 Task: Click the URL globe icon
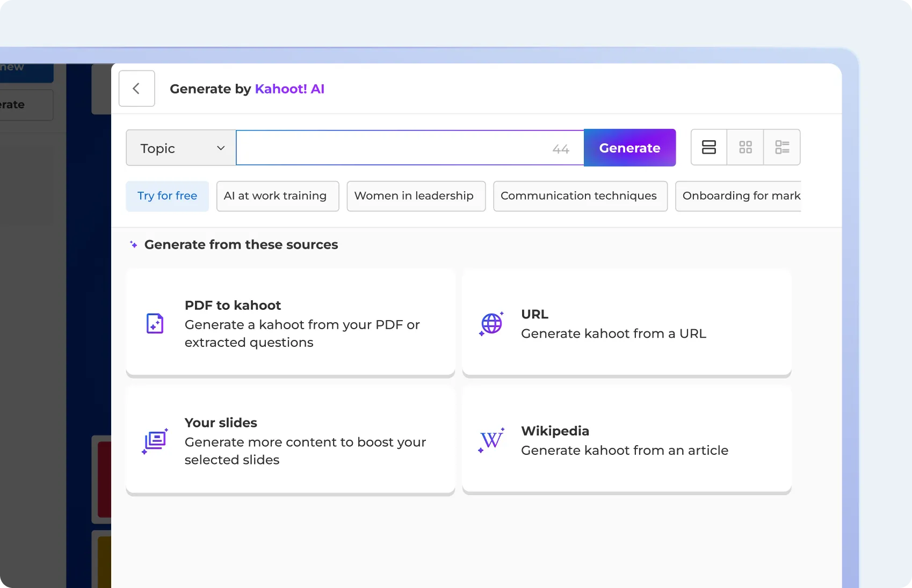[491, 323]
